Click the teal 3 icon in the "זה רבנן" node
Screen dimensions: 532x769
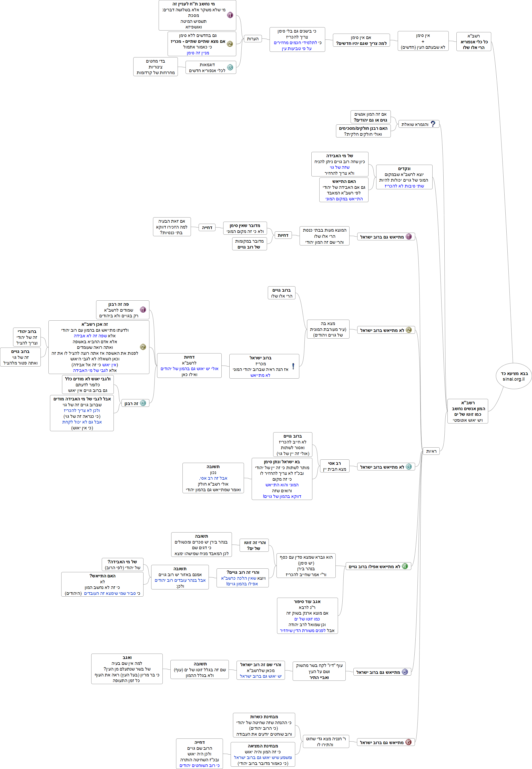[143, 403]
